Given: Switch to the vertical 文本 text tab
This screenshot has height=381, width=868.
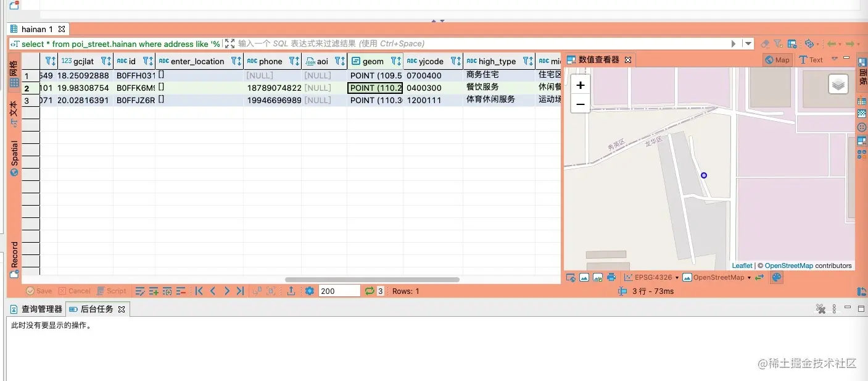Looking at the screenshot, I should pos(14,114).
